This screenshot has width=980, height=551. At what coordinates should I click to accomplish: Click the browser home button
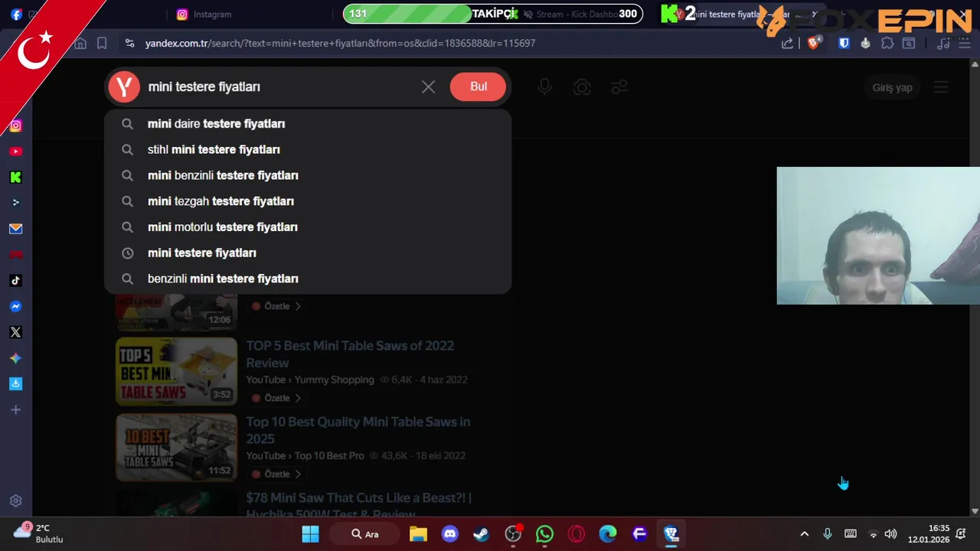80,44
